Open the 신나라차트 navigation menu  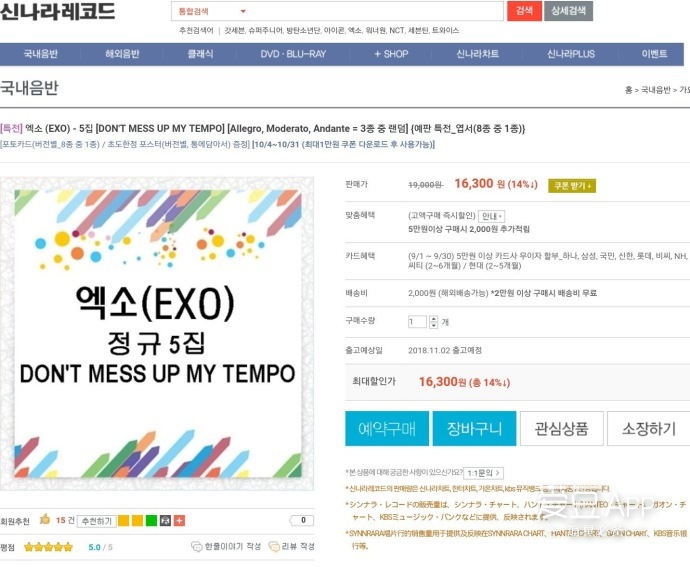477,54
